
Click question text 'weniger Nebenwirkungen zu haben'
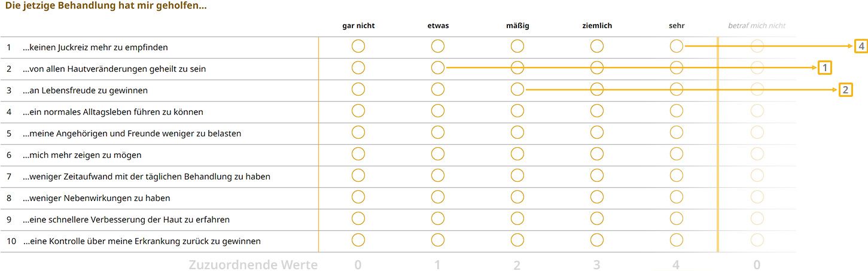coord(96,198)
